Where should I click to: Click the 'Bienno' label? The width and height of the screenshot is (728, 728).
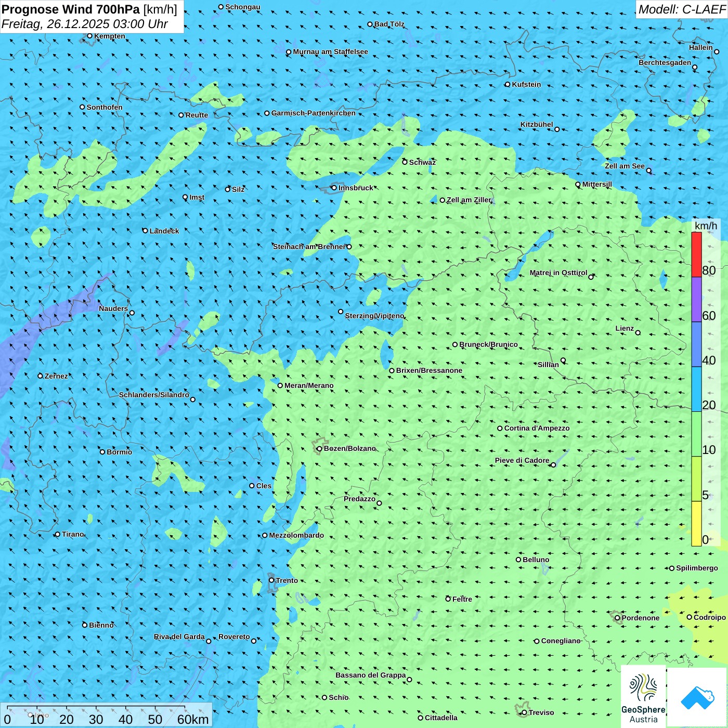coord(101,625)
